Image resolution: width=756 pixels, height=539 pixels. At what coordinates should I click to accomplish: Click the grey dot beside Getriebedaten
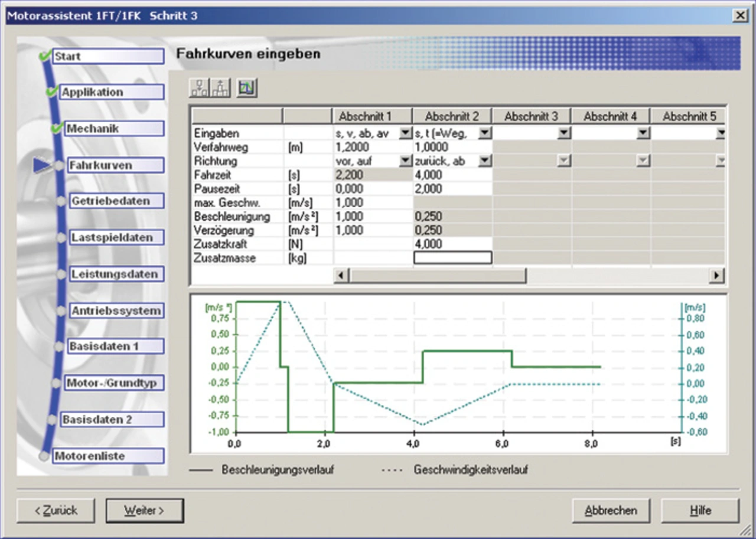pos(61,201)
